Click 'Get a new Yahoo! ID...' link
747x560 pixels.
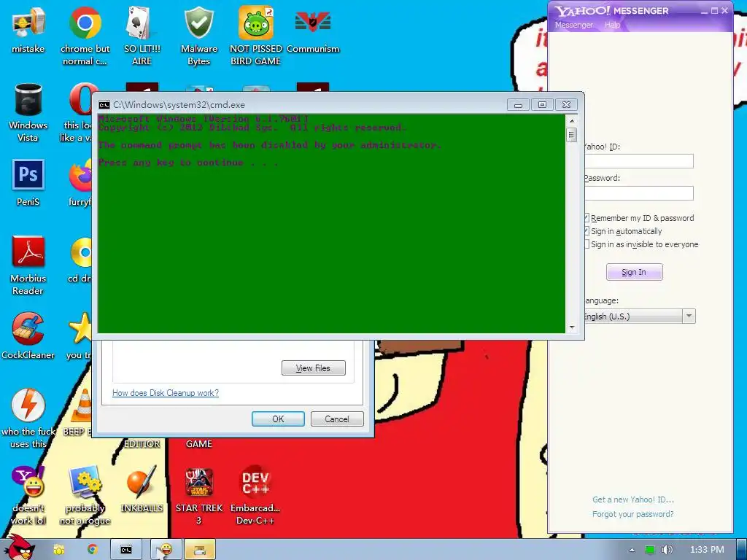632,499
